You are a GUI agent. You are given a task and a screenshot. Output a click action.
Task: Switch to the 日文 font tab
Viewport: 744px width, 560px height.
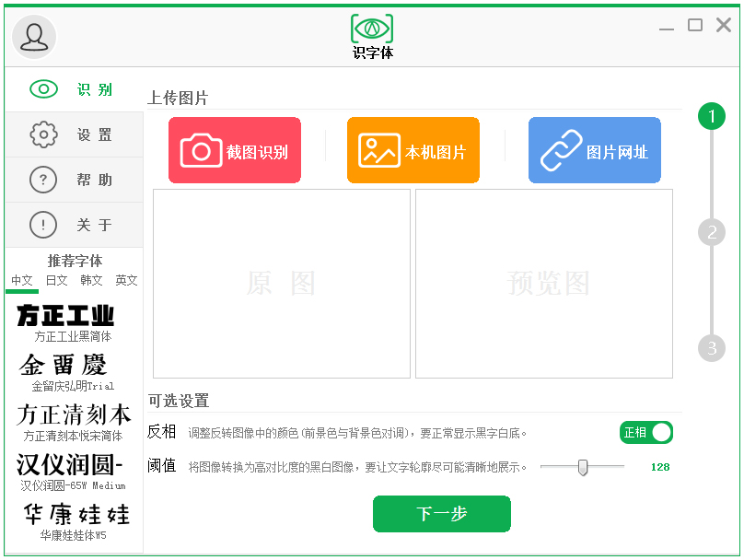tap(56, 280)
